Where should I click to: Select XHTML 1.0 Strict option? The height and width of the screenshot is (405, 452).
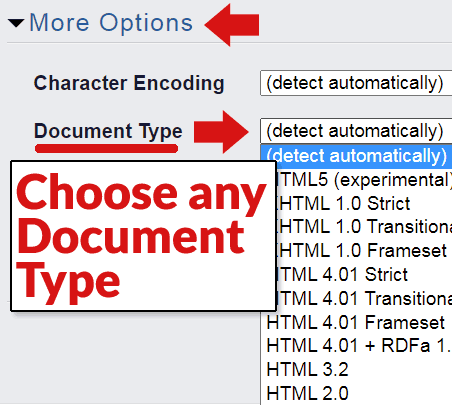pyautogui.click(x=364, y=204)
